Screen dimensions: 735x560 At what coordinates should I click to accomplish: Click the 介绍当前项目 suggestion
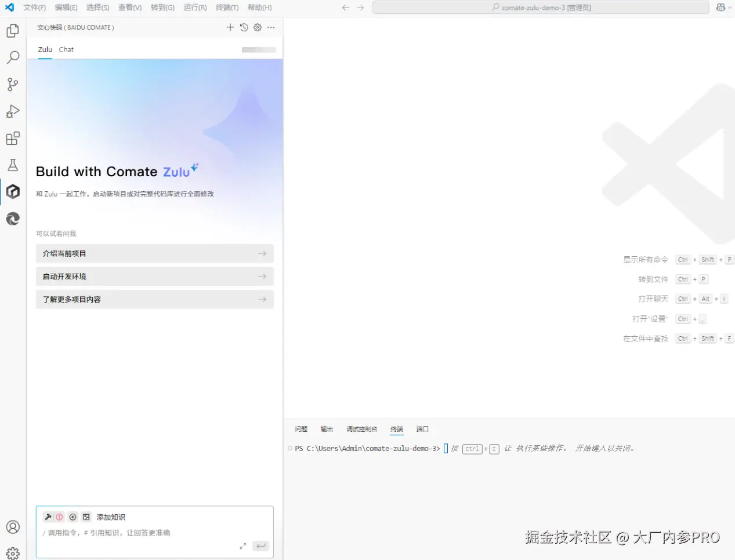(x=154, y=253)
